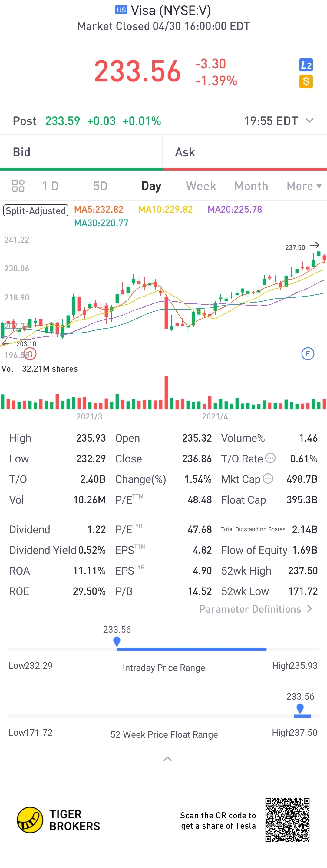Open the More timeframe dropdown
This screenshot has height=868, width=327.
point(304,186)
